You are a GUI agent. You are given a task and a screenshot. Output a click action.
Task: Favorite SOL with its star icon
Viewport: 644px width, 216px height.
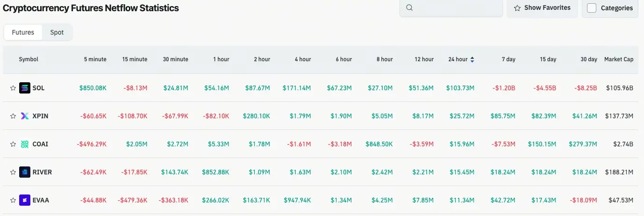click(x=13, y=88)
